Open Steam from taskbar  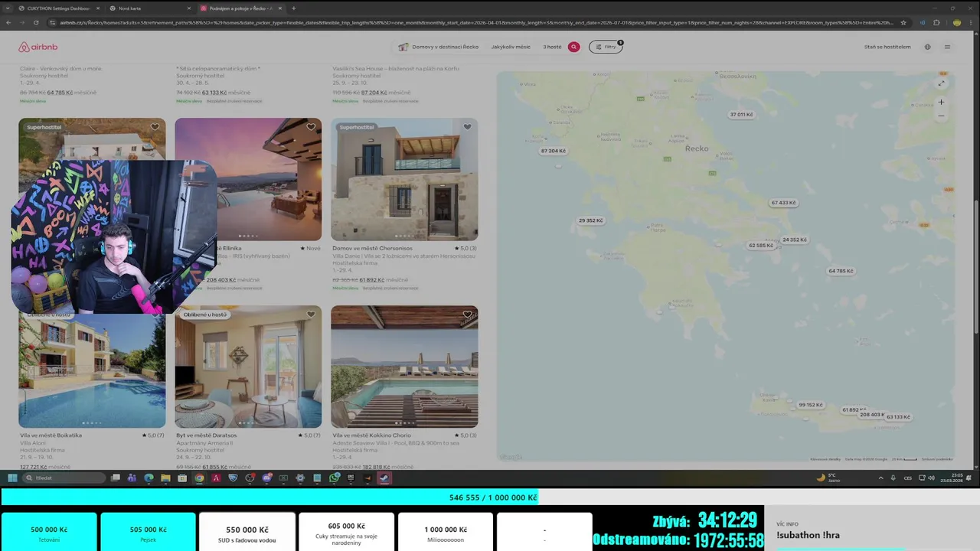tap(384, 478)
